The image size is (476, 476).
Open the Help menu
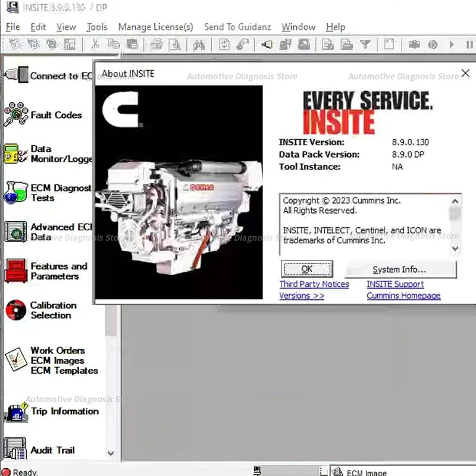336,27
